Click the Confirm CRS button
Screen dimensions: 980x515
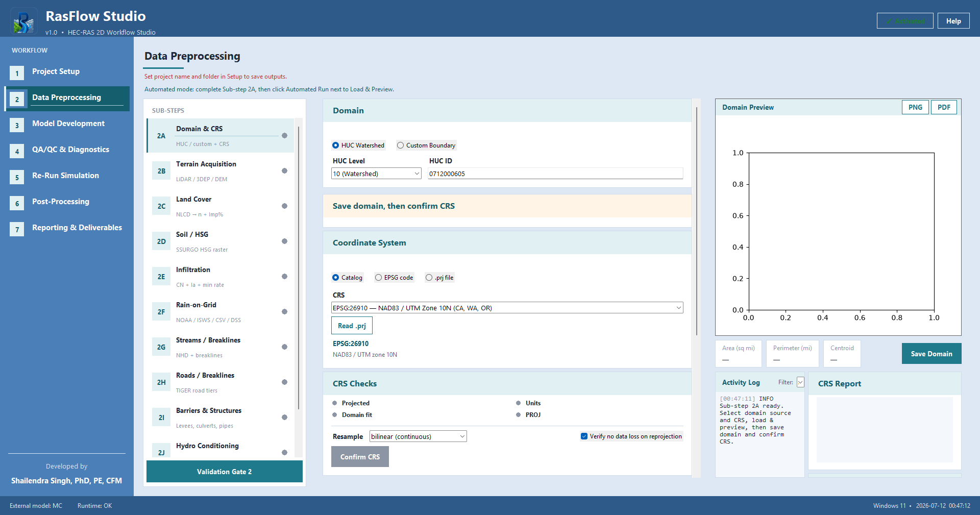pos(360,457)
